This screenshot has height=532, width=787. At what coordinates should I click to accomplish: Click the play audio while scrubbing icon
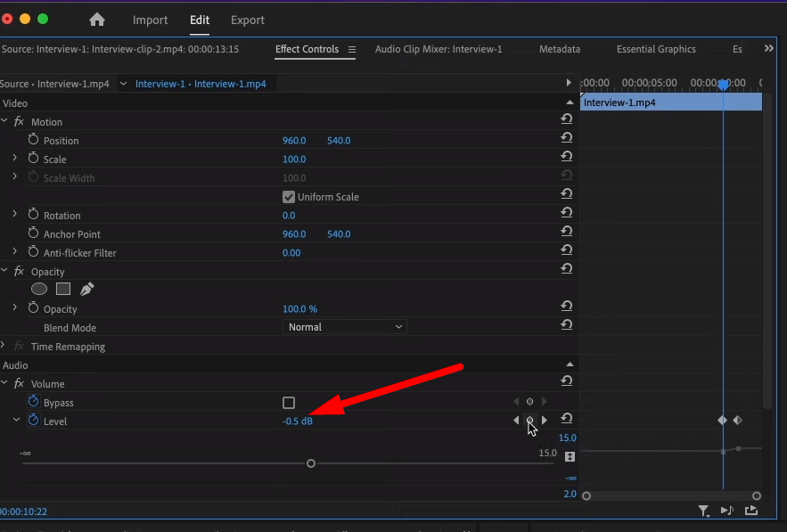tap(726, 511)
